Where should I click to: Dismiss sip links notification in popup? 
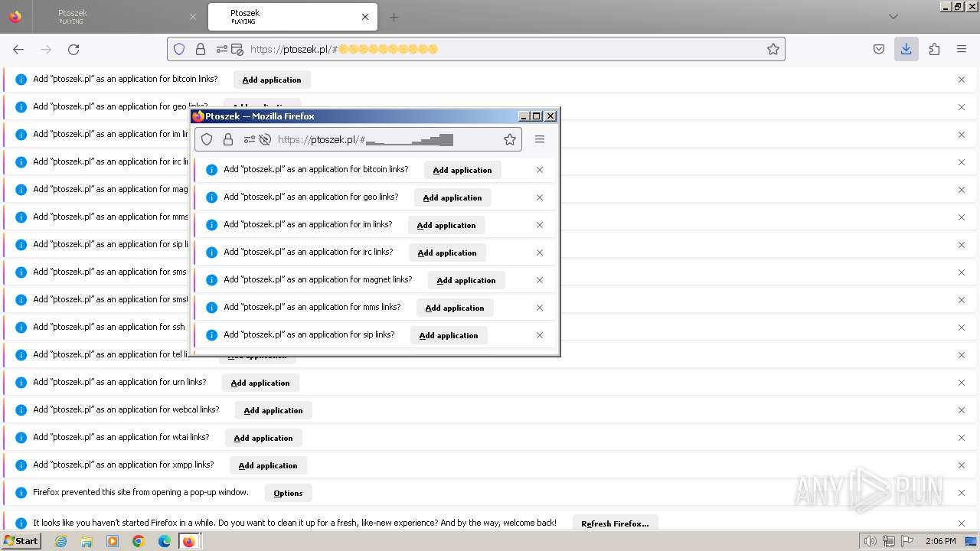pyautogui.click(x=540, y=335)
